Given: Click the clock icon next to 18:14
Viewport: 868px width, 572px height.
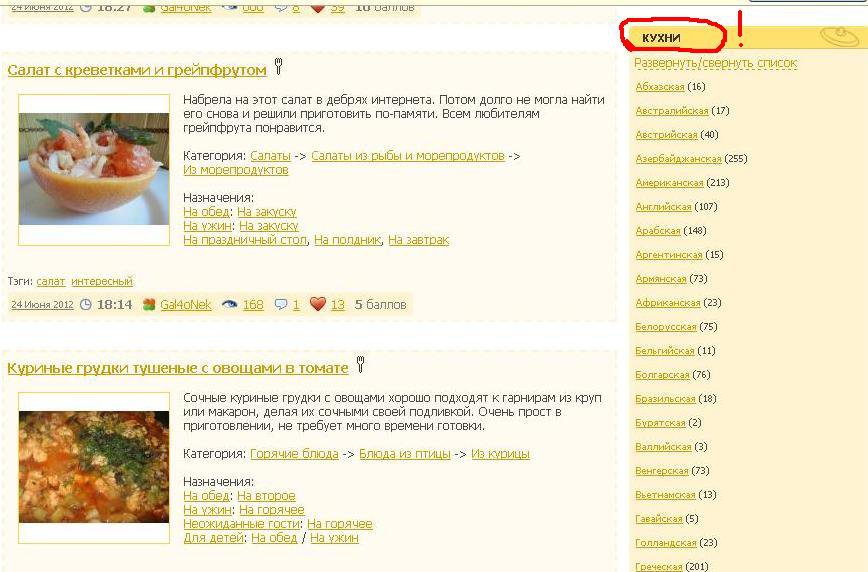Looking at the screenshot, I should coord(85,304).
